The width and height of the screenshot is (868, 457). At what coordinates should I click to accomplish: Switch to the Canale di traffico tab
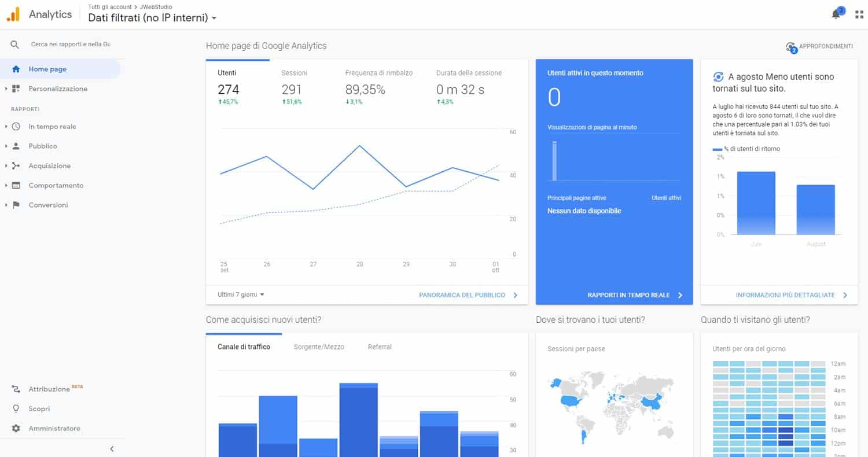click(x=244, y=347)
